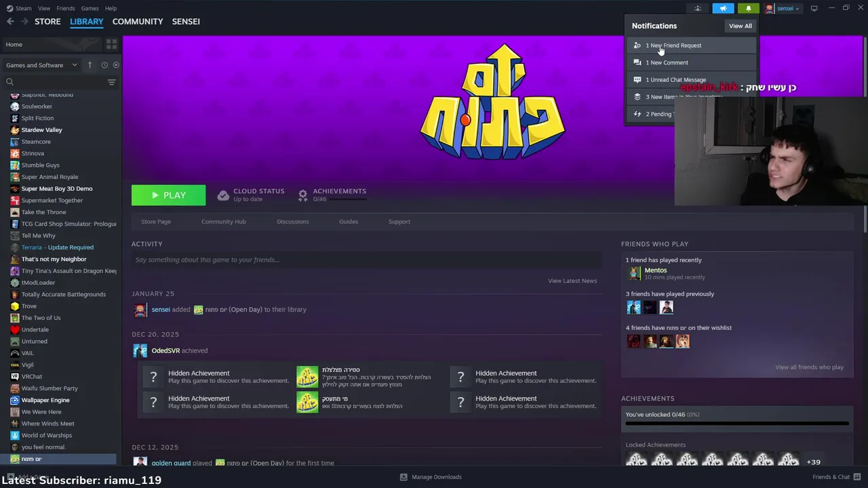
Task: Select Undertale in the library list
Action: 35,329
